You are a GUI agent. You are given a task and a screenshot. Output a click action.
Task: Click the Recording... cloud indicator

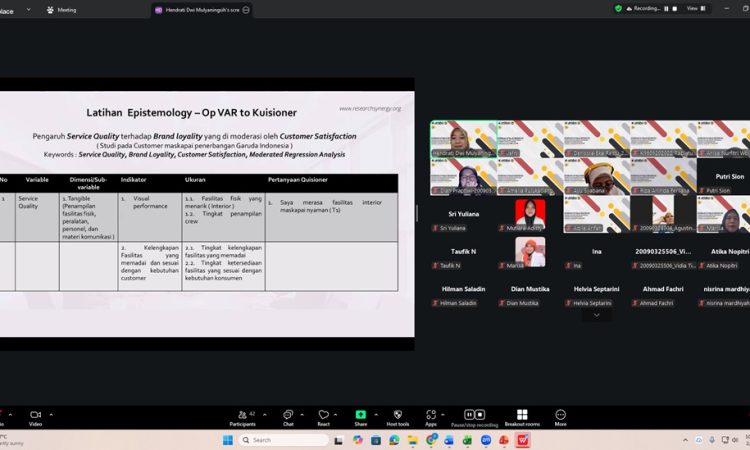[643, 8]
